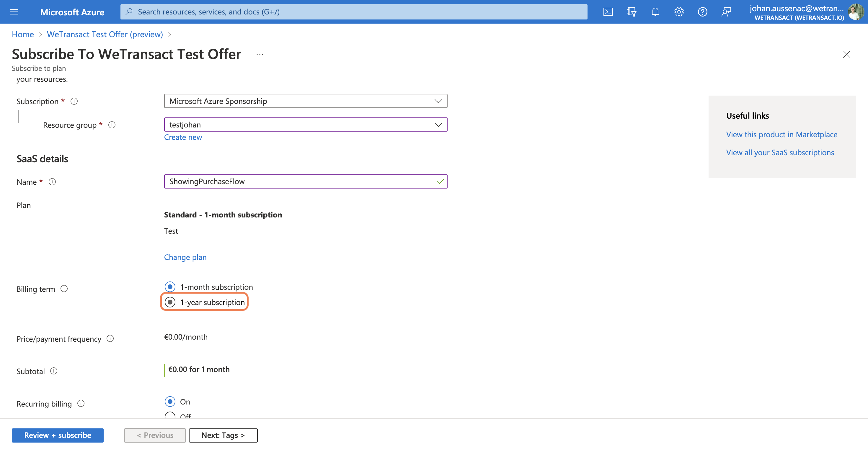
Task: Click the Microsoft Azure logo text
Action: pyautogui.click(x=72, y=12)
